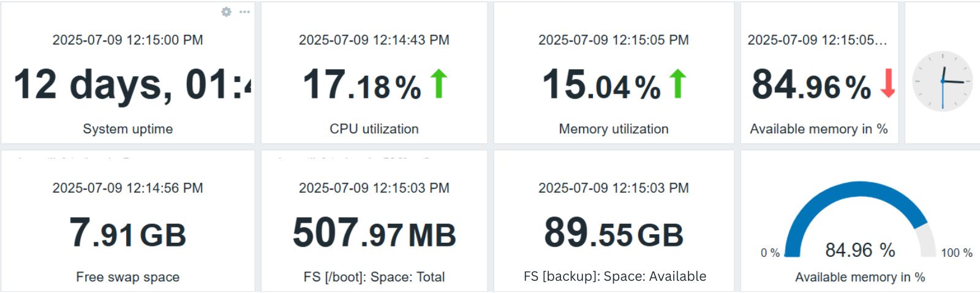
Task: Click the analog clock widget
Action: [x=943, y=81]
